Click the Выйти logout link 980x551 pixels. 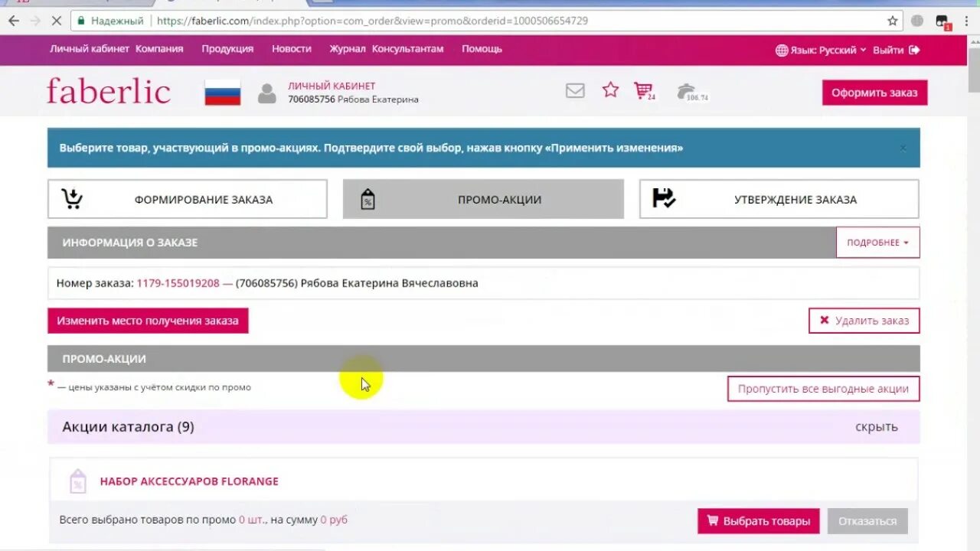[888, 50]
